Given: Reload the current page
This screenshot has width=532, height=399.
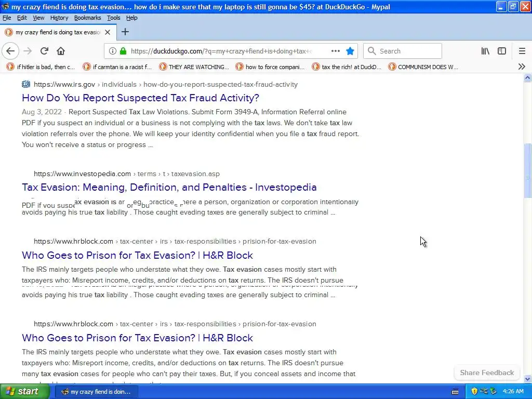Looking at the screenshot, I should coord(44,51).
